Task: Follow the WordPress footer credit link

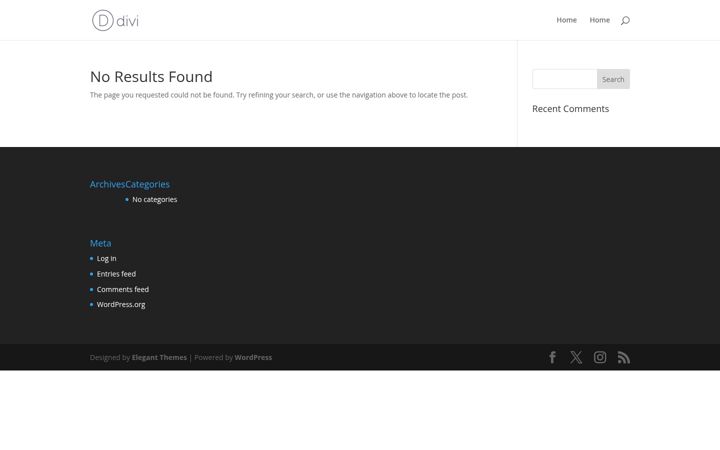Action: [x=253, y=357]
